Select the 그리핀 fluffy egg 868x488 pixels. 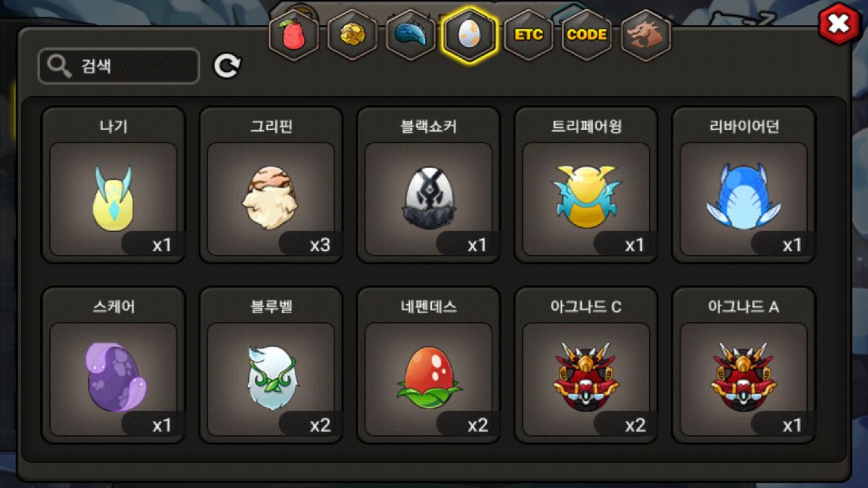(x=271, y=185)
